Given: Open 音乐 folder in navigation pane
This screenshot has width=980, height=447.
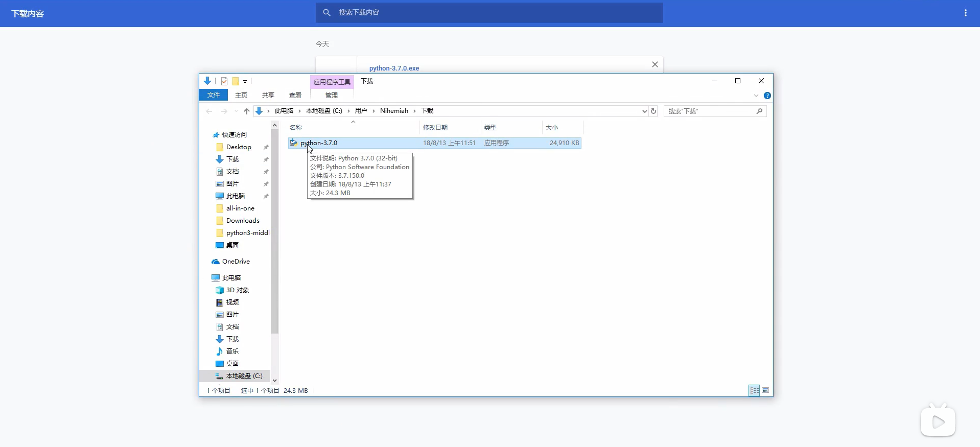Looking at the screenshot, I should point(232,351).
